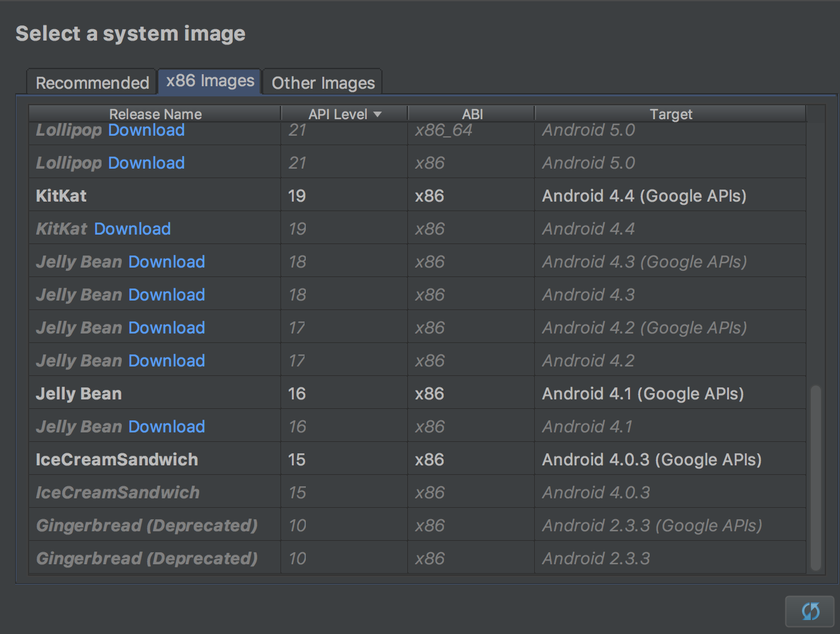Click Download link for KitKat Android 4.4
Image resolution: width=840 pixels, height=634 pixels.
(x=132, y=229)
